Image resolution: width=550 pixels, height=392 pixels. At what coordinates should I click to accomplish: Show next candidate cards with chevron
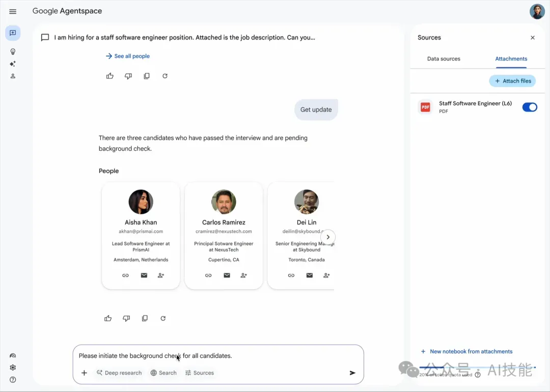[x=328, y=237]
